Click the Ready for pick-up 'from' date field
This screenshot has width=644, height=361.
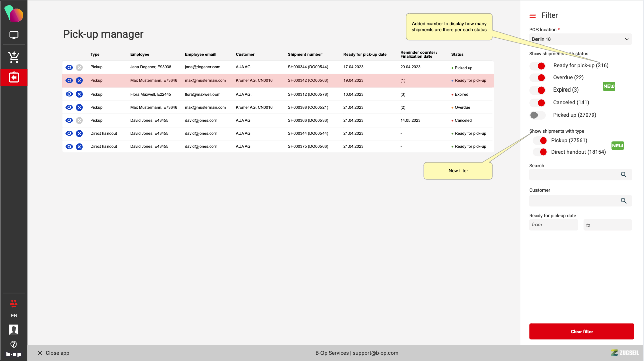click(554, 225)
